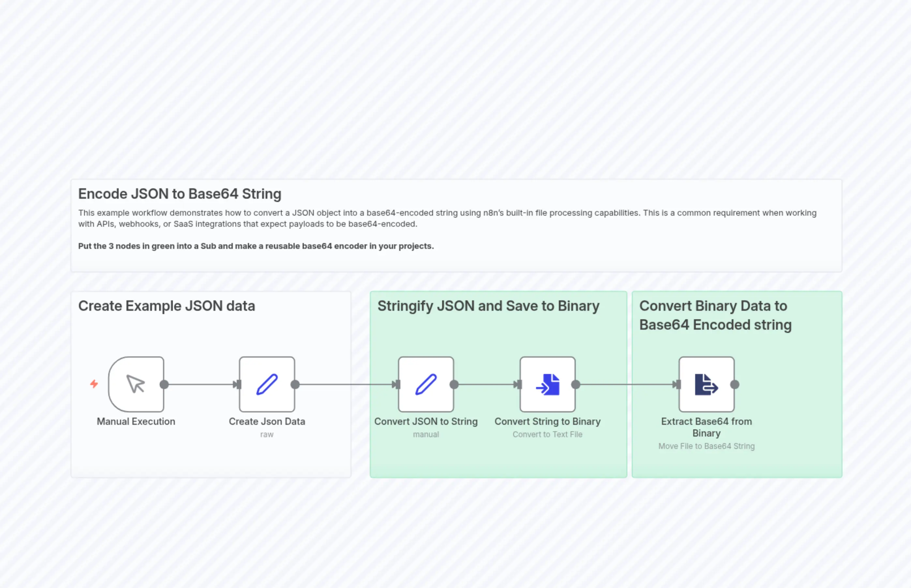Click the manual subtitle under Convert JSON to String
Screen dimensions: 911x588
(426, 434)
